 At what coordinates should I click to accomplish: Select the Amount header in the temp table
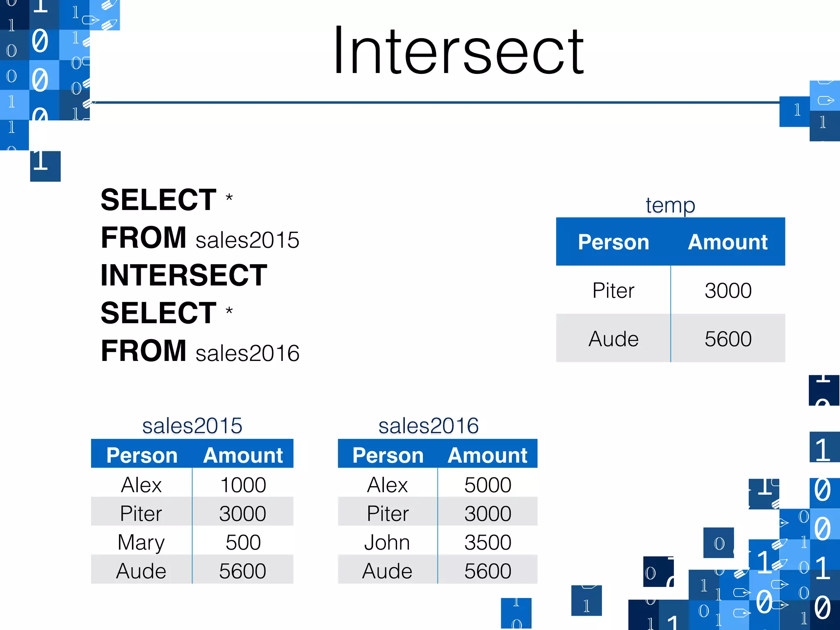click(728, 242)
